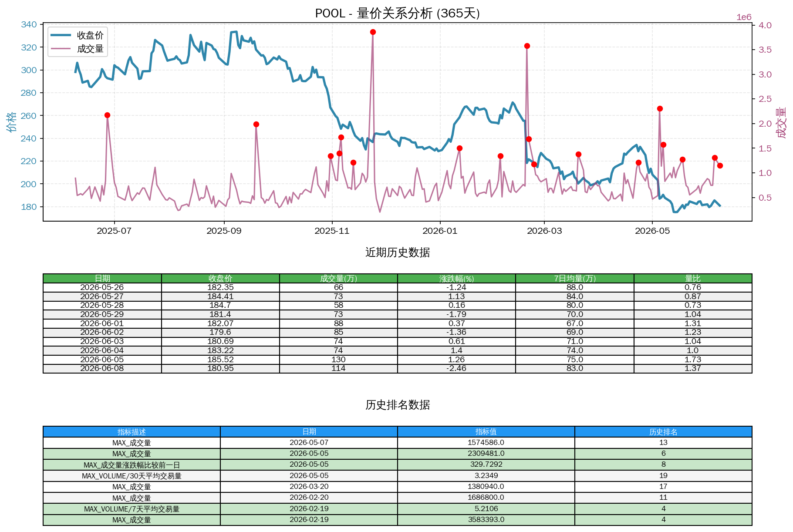Click the change percent cell -1.79
The width and height of the screenshot is (793, 532).
coord(456,314)
